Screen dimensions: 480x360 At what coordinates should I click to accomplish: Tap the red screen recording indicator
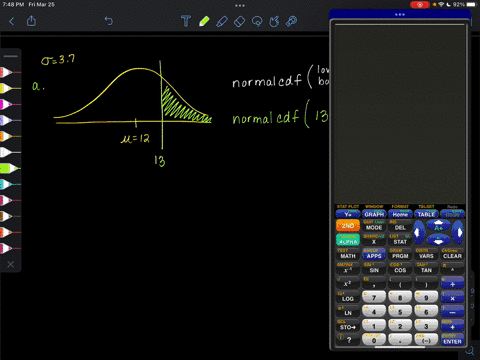click(x=420, y=5)
